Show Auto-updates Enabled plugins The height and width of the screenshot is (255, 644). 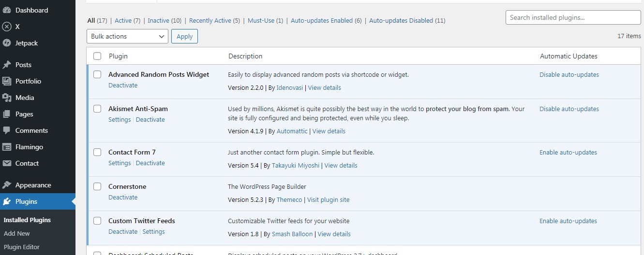pos(326,20)
